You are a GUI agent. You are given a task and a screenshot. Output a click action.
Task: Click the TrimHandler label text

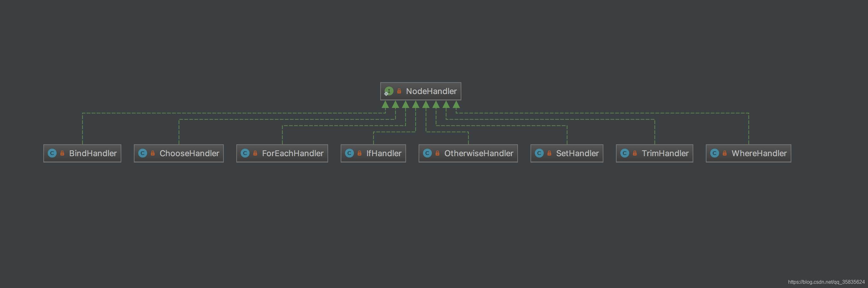[665, 153]
